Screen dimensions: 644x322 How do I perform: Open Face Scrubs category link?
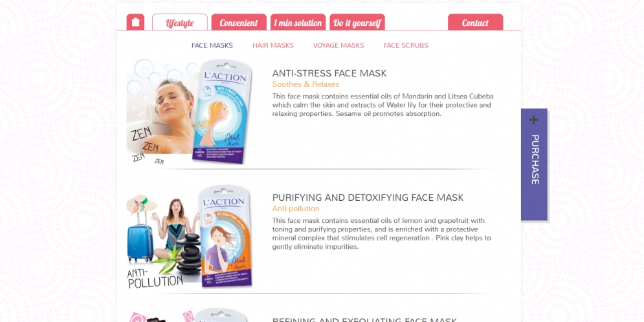click(x=406, y=45)
